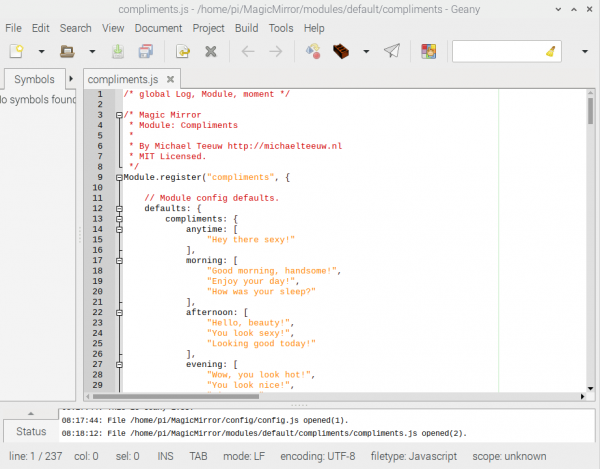Collapse the Magic Mirror comment fold at line 3

pyautogui.click(x=119, y=115)
